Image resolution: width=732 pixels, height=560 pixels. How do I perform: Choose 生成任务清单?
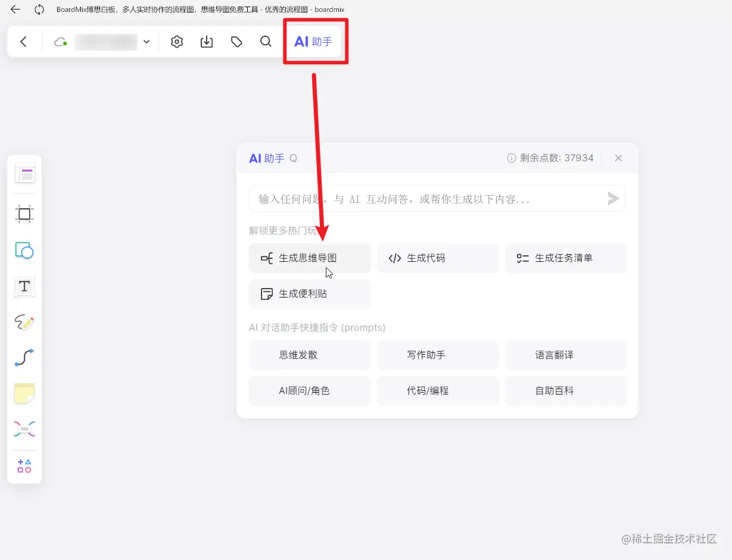(x=566, y=258)
